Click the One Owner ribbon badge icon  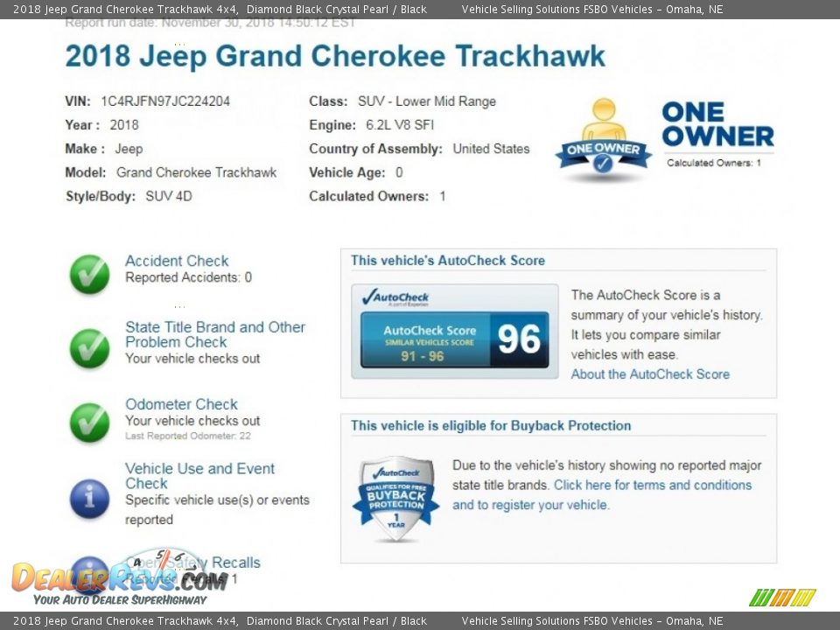(x=604, y=139)
